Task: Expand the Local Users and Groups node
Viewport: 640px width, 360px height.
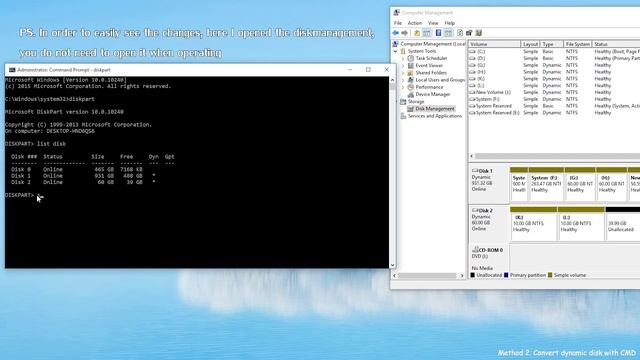Action: click(x=403, y=80)
